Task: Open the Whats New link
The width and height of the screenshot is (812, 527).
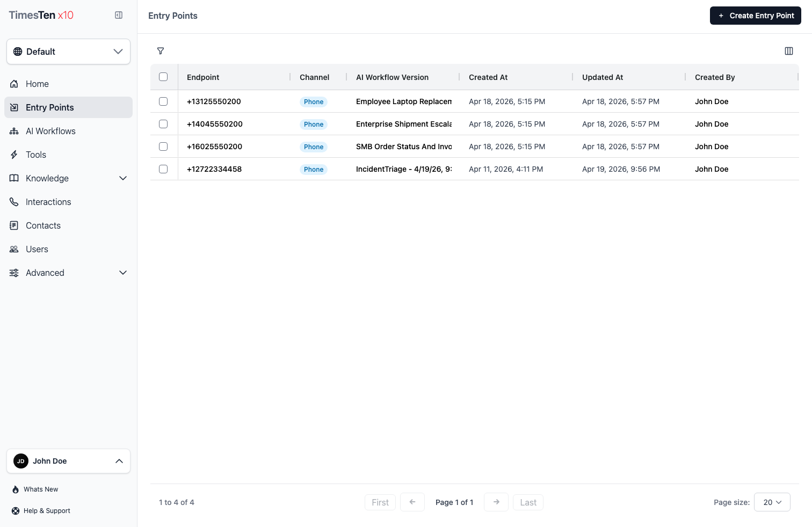Action: coord(41,489)
